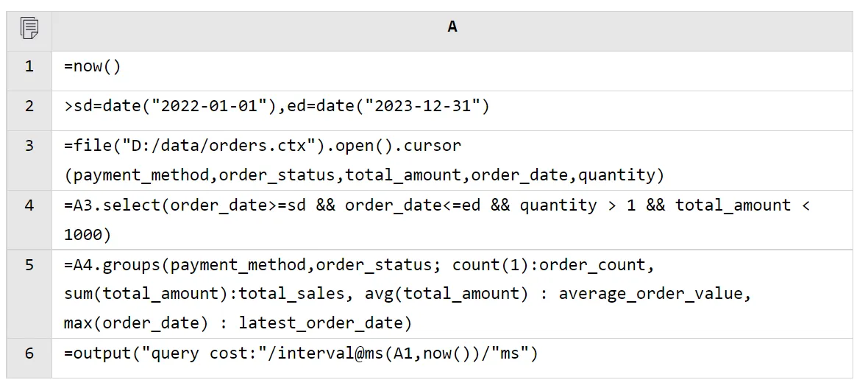Select row 1 header number

29,67
